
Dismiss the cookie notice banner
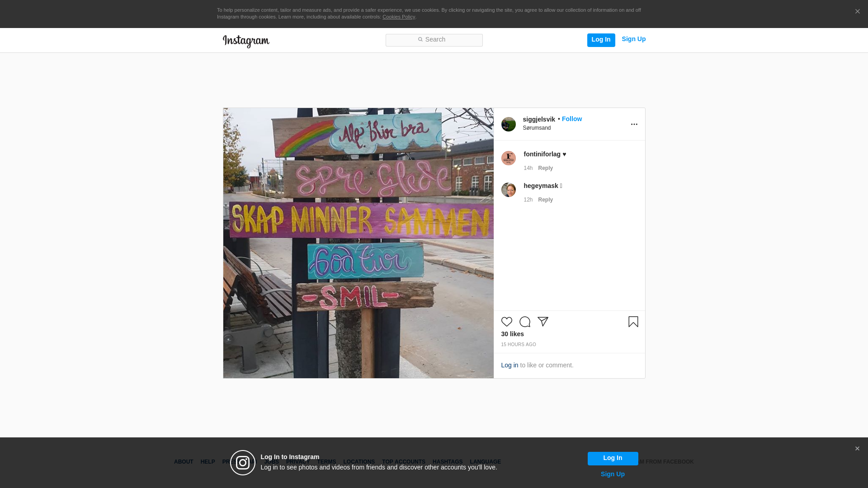[x=857, y=12]
